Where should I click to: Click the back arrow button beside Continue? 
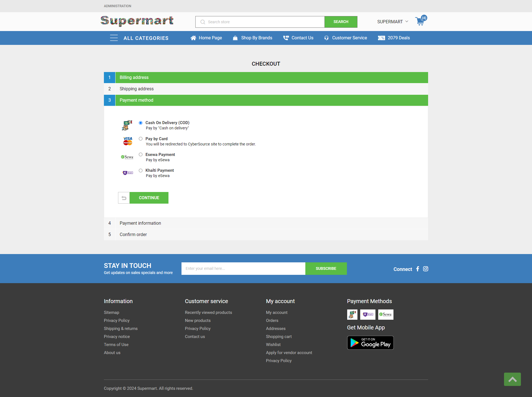click(x=124, y=198)
